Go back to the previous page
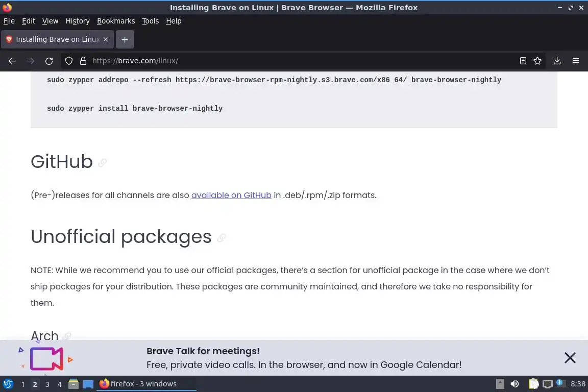Viewport: 588px width, 392px height. click(x=12, y=61)
